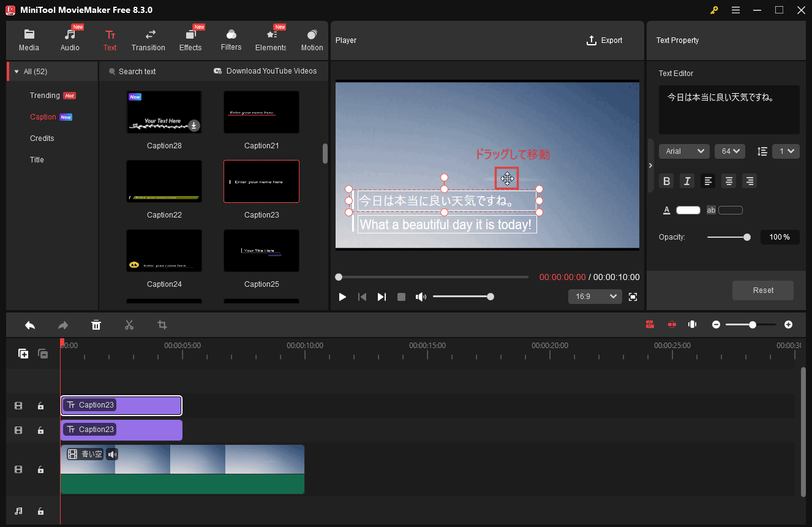
Task: Open the 16:9 aspect ratio dropdown
Action: click(595, 297)
